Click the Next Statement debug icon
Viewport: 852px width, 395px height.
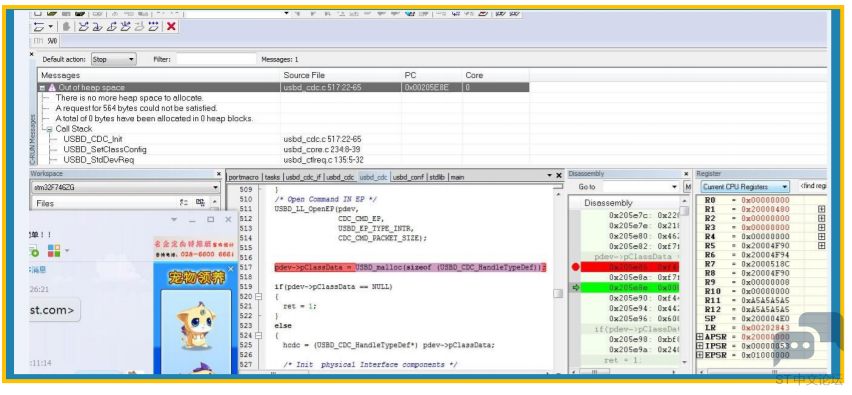[x=126, y=26]
